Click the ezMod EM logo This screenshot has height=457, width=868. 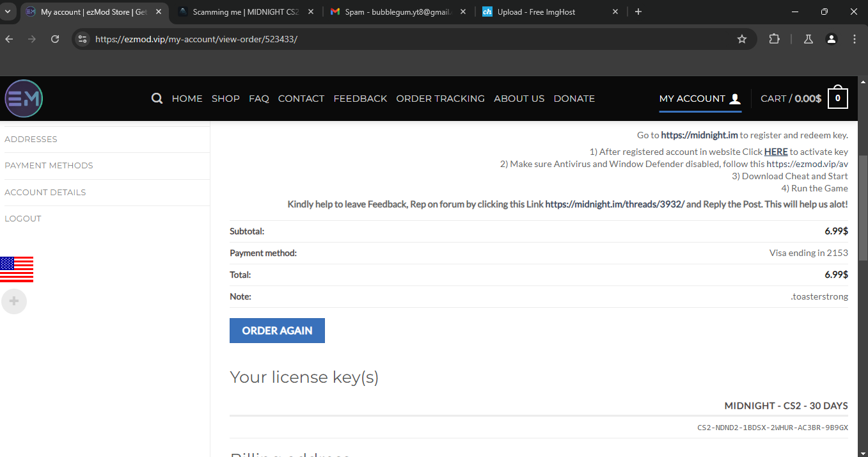[24, 99]
